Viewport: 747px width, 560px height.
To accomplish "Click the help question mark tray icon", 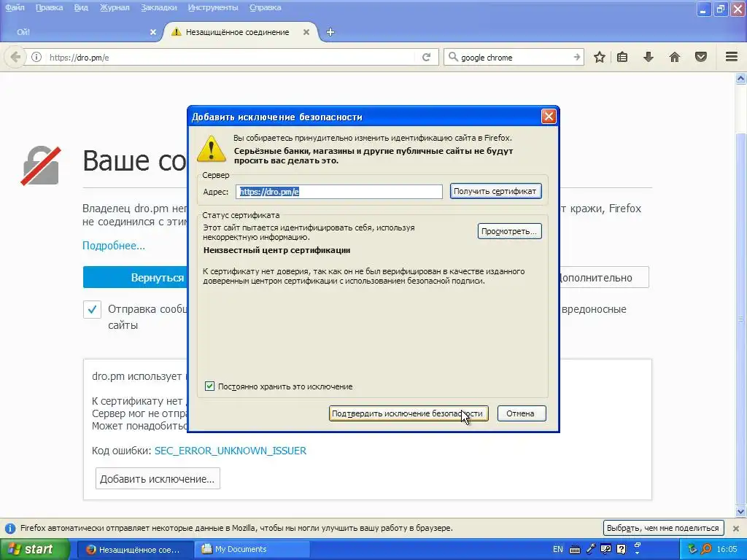I will coord(622,549).
